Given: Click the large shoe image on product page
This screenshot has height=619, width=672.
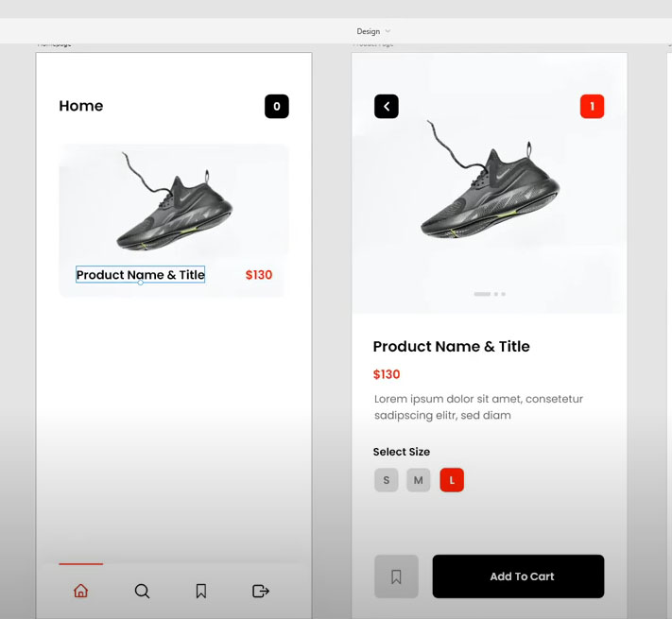Looking at the screenshot, I should pos(489,180).
